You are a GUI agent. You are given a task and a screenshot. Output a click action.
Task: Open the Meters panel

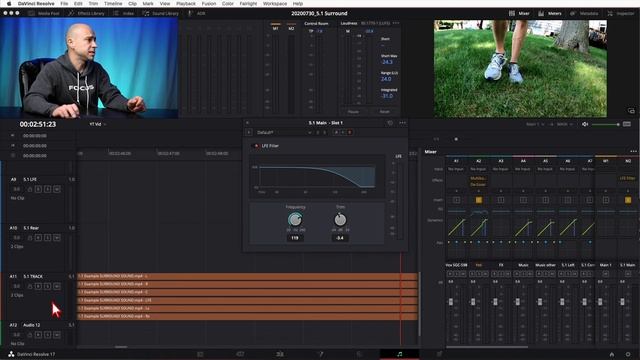click(550, 13)
